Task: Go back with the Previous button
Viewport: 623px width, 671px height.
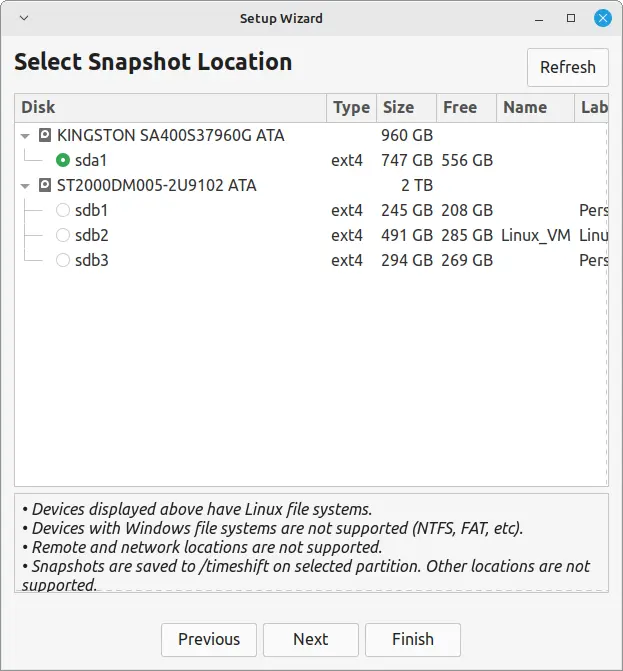Action: click(209, 639)
